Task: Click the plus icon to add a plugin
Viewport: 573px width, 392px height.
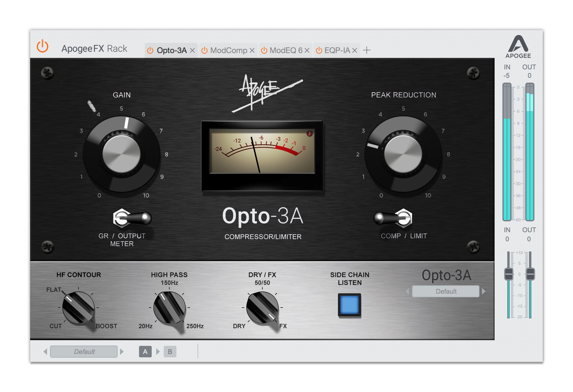Action: point(367,50)
